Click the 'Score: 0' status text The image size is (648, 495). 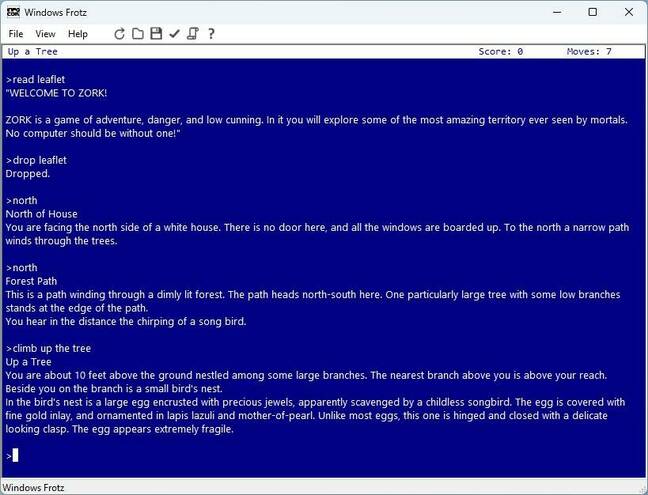click(x=500, y=52)
